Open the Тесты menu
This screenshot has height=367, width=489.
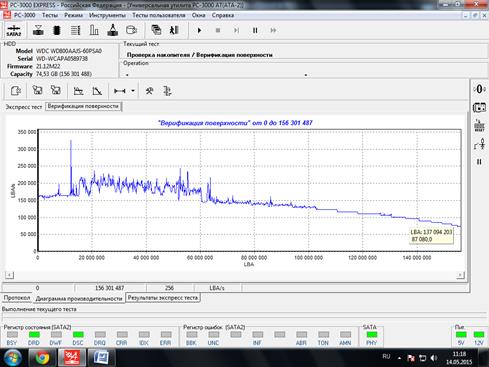[x=50, y=15]
